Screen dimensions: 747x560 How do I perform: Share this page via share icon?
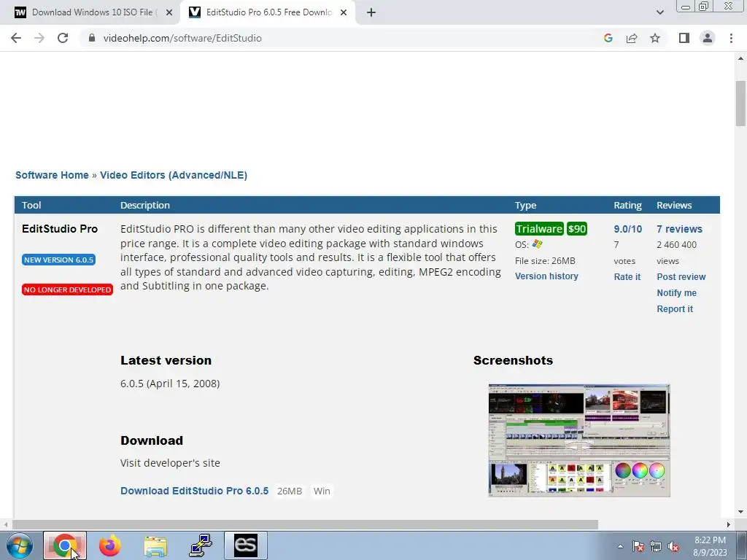pyautogui.click(x=632, y=38)
